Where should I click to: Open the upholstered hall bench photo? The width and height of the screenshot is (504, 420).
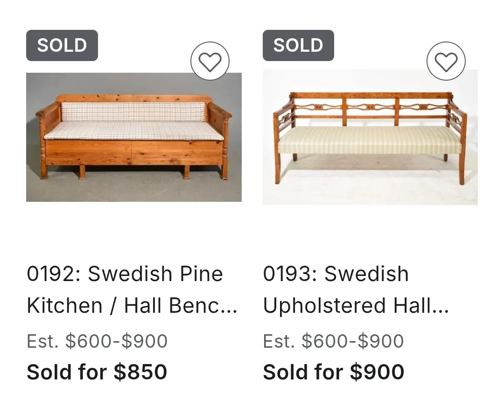coord(370,138)
